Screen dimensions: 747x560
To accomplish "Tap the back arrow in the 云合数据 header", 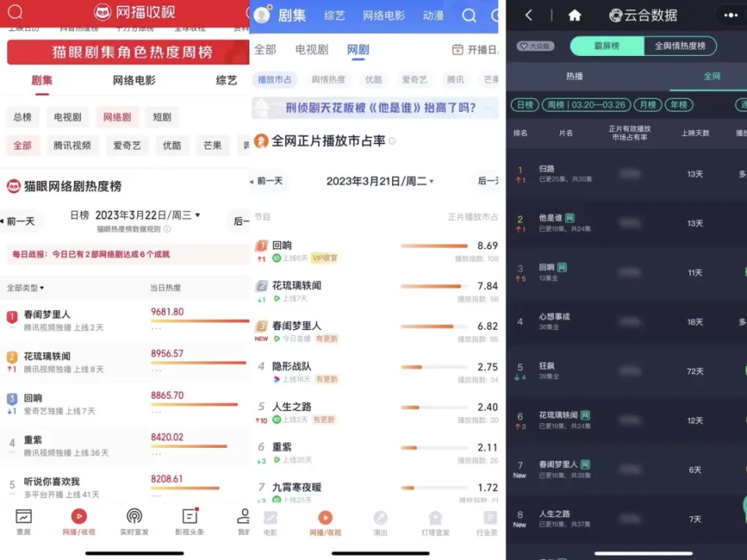I will [x=529, y=16].
